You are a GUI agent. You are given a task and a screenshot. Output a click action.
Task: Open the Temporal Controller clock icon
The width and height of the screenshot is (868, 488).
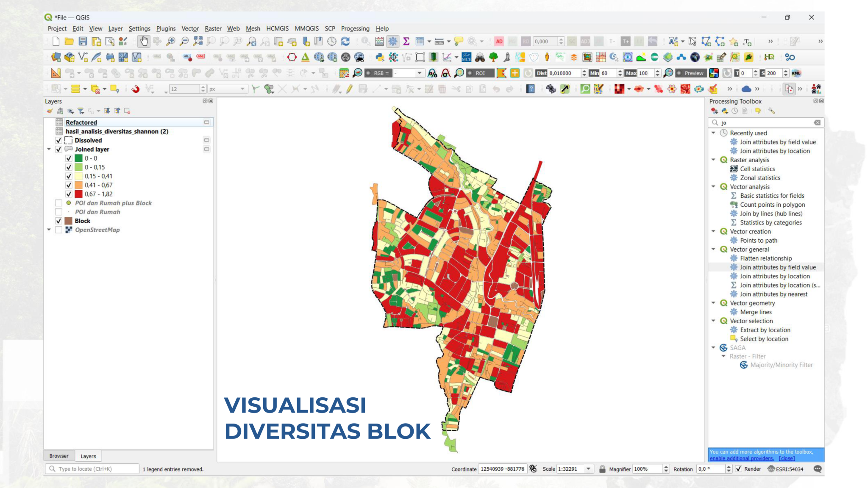pos(332,41)
